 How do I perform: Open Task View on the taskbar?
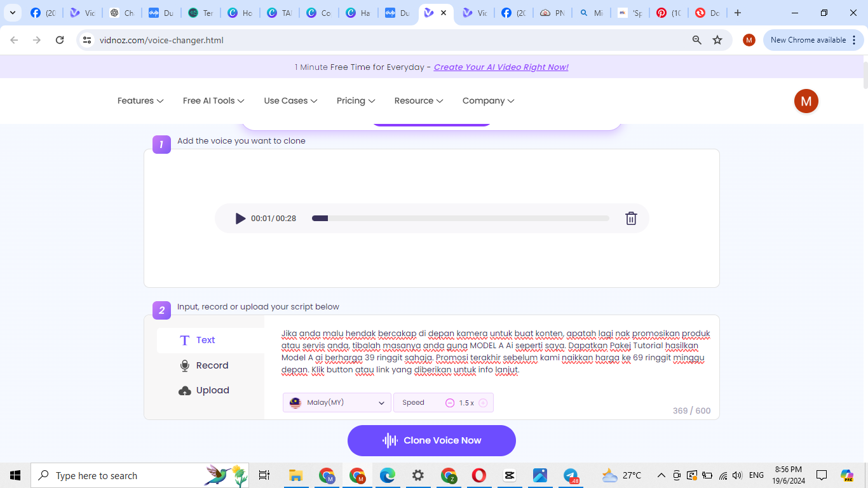pyautogui.click(x=264, y=475)
